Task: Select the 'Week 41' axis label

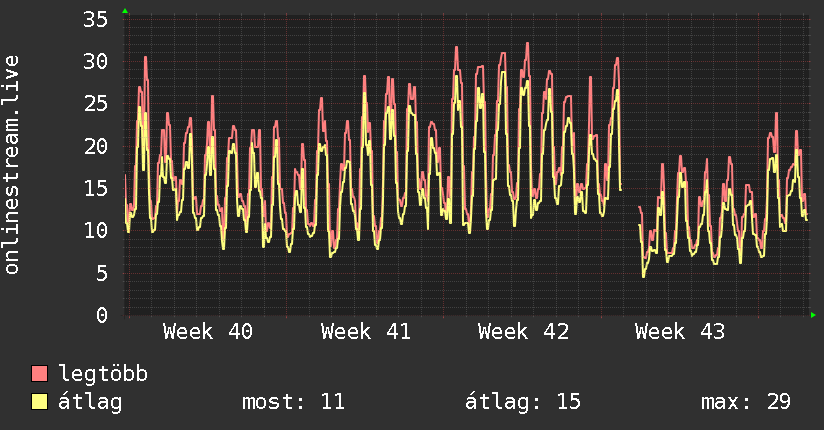Action: click(x=366, y=332)
